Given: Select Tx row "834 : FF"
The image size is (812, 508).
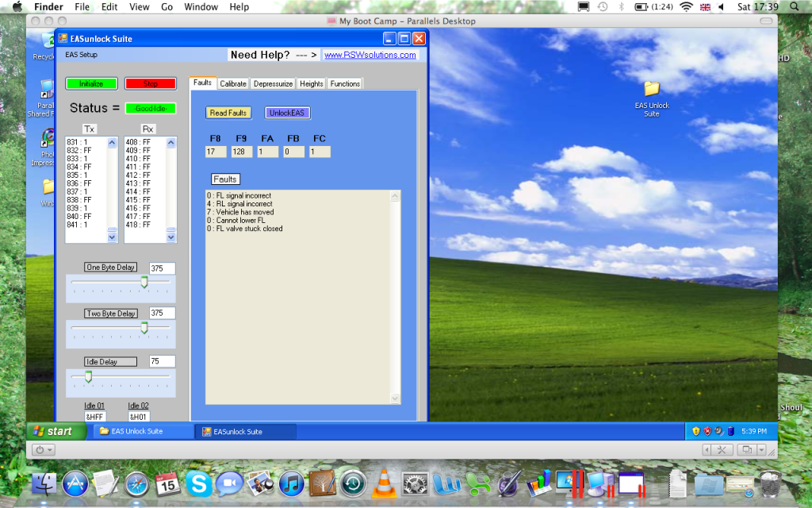Looking at the screenshot, I should click(x=79, y=167).
